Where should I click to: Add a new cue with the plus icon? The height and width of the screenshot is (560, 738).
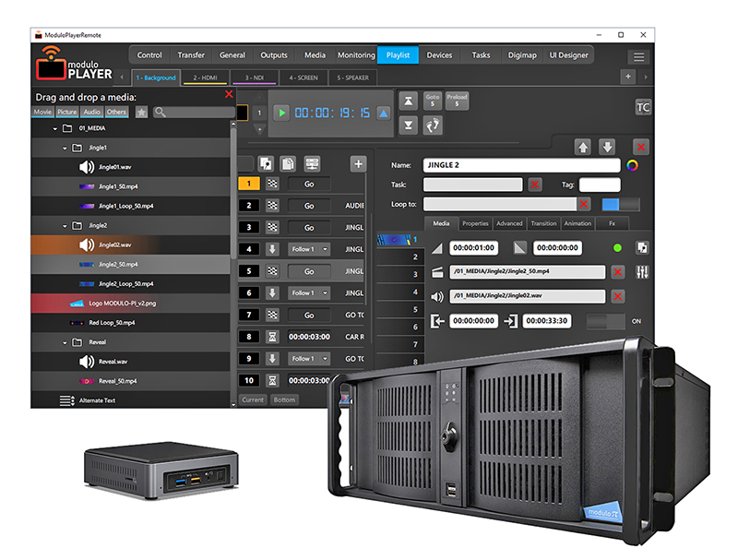click(x=358, y=163)
